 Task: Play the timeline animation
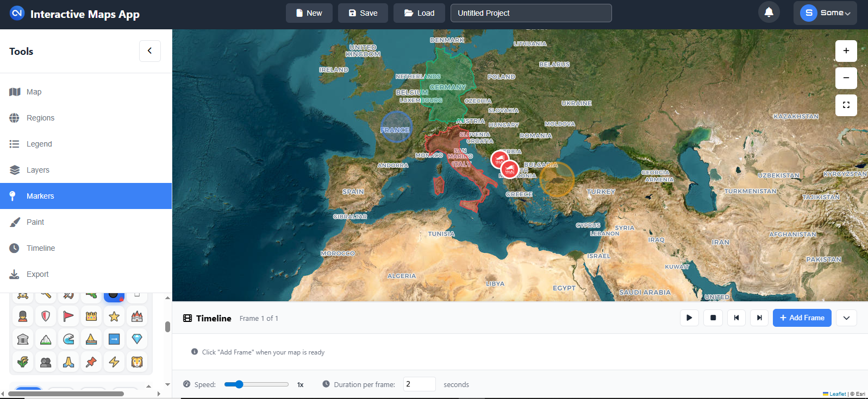pos(689,318)
